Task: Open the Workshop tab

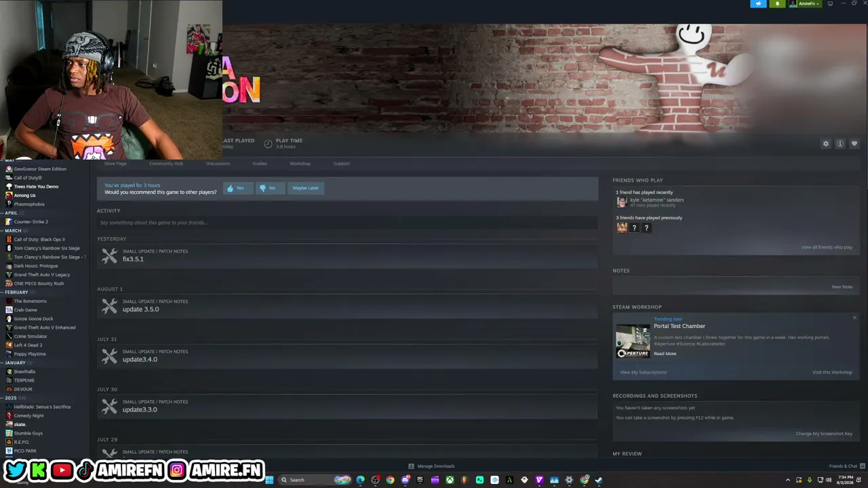Action: point(300,163)
